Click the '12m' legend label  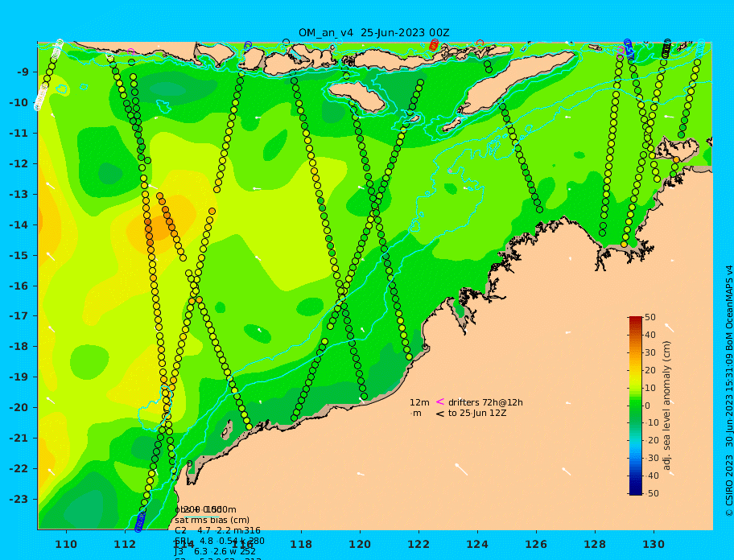coord(419,402)
